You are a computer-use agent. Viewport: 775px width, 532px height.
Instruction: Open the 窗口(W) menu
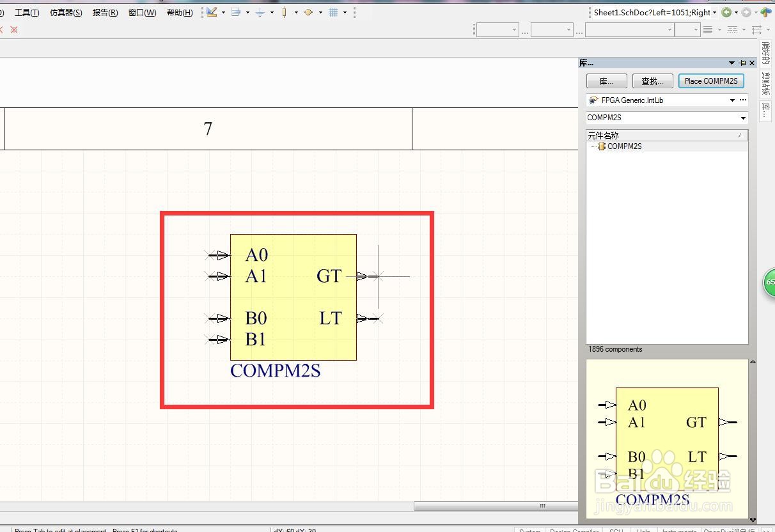[142, 12]
